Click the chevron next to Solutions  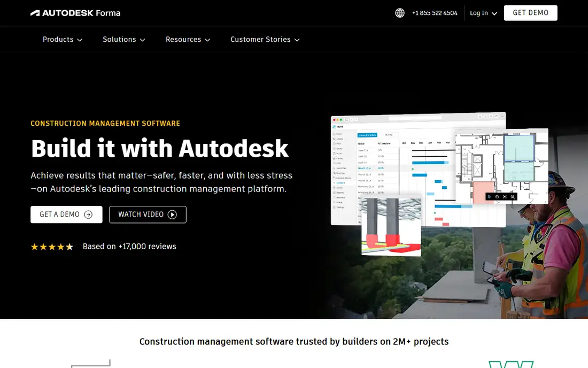143,40
